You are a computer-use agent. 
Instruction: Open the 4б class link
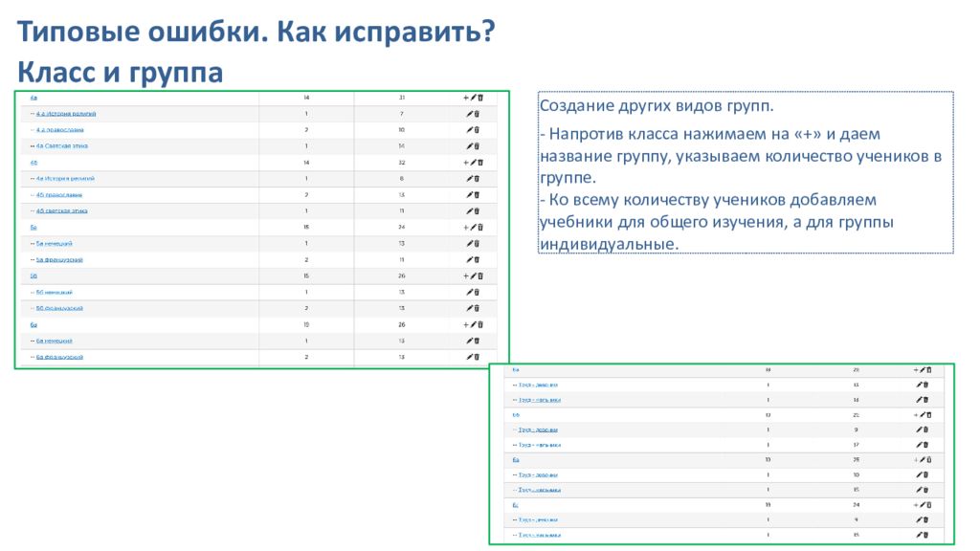[x=33, y=163]
